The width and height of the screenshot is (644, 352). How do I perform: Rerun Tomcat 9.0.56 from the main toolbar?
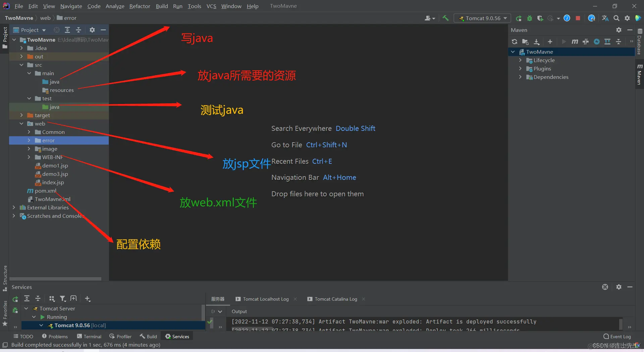(519, 18)
